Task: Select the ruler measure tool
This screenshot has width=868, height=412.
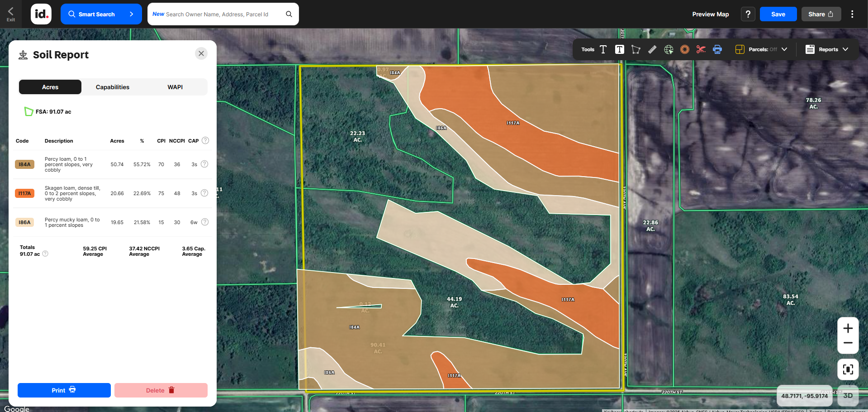Action: coord(652,49)
